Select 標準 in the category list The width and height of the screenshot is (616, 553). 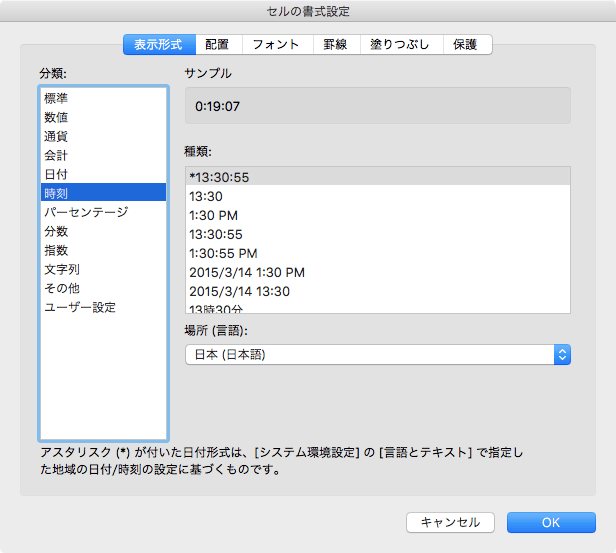[56, 98]
